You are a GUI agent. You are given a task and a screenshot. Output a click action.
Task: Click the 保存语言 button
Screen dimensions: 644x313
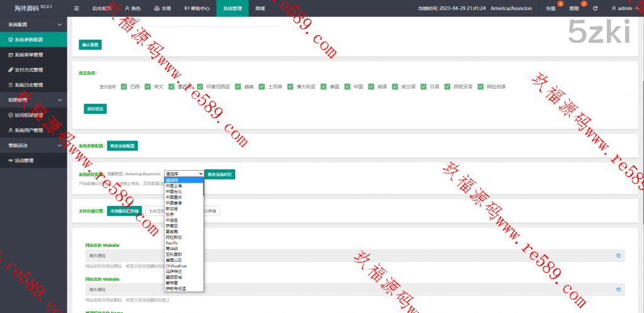tap(94, 108)
